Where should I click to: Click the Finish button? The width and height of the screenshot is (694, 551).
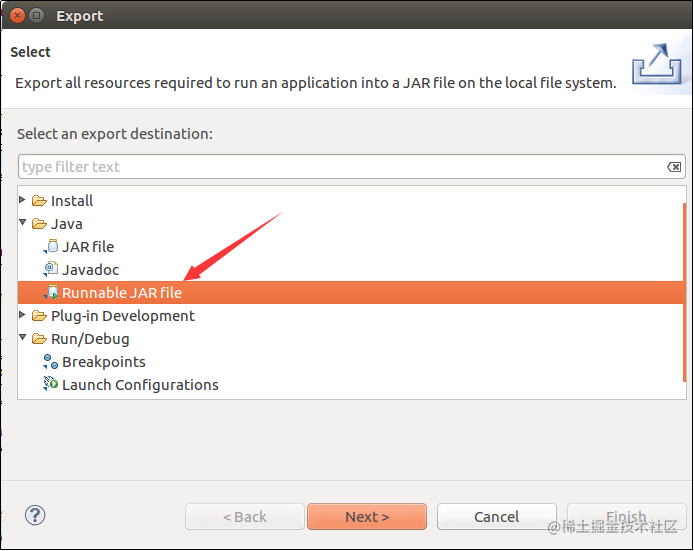(626, 516)
